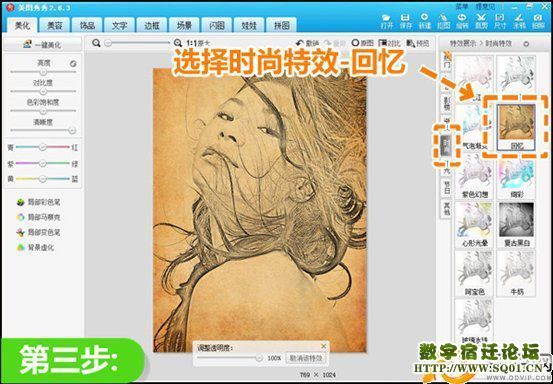The image size is (553, 384).
Task: Click the zoom-in magnifier icon
Action: (178, 43)
